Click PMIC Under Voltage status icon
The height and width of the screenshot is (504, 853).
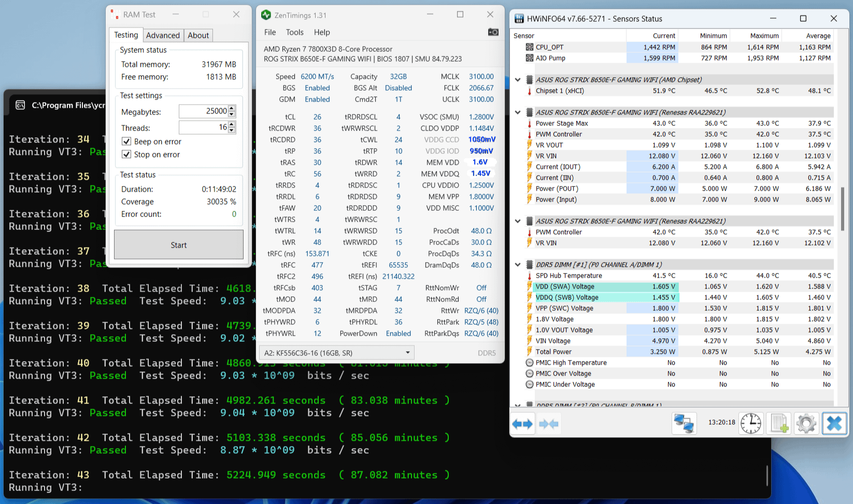530,384
